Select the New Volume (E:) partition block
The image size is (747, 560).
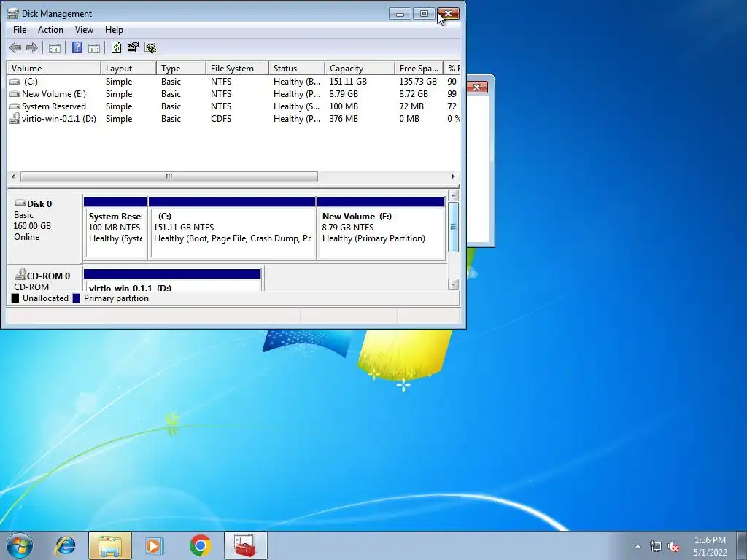(x=381, y=227)
